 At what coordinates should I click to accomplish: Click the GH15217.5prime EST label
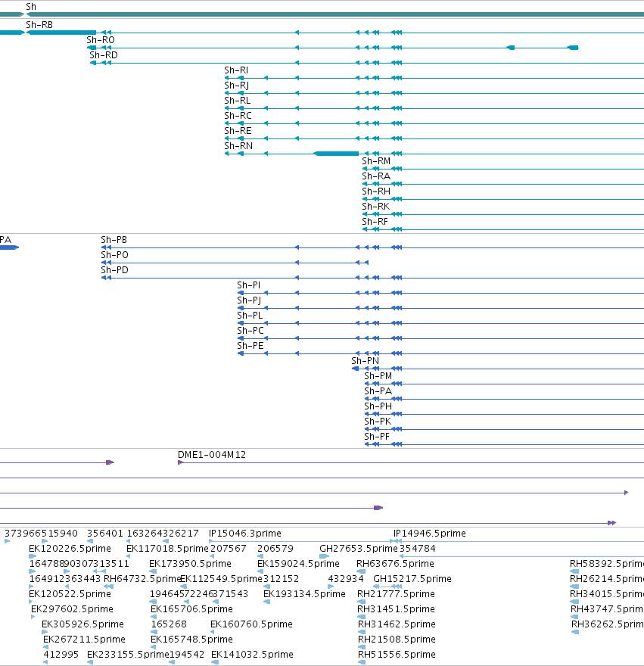[x=412, y=579]
